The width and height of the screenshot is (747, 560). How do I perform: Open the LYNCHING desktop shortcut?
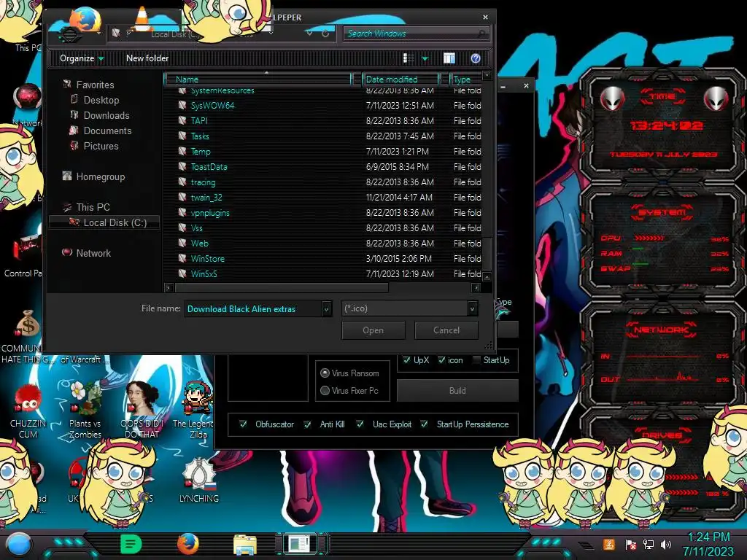pos(198,480)
